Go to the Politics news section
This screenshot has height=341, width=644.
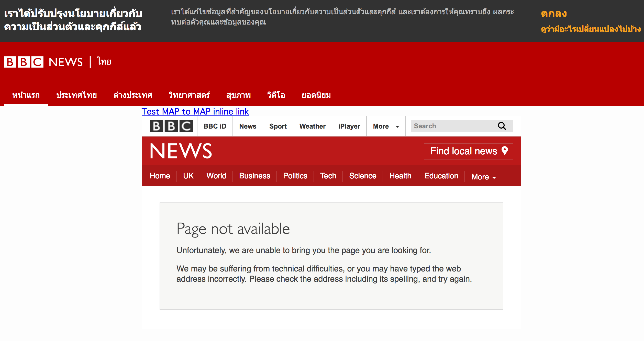[x=295, y=176]
